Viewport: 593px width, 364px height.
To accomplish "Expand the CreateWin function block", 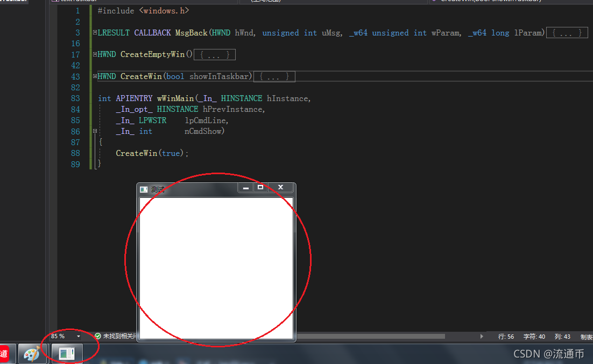I will (x=95, y=76).
